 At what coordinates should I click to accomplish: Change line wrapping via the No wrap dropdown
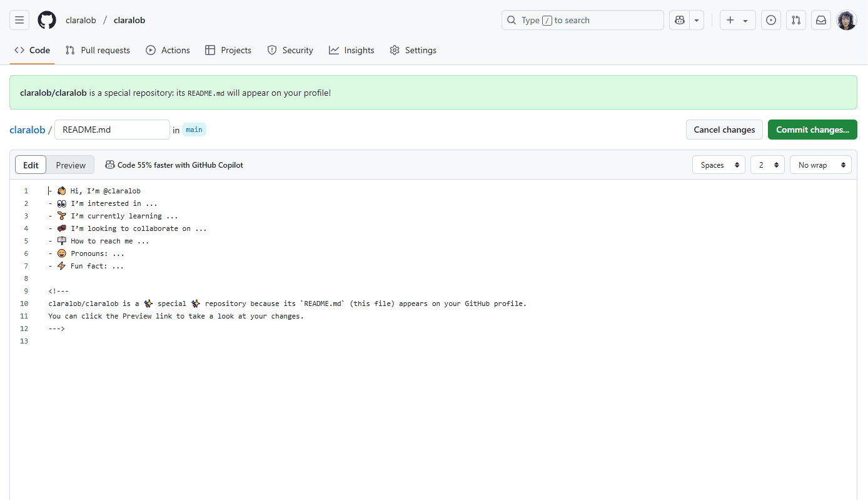pyautogui.click(x=820, y=165)
